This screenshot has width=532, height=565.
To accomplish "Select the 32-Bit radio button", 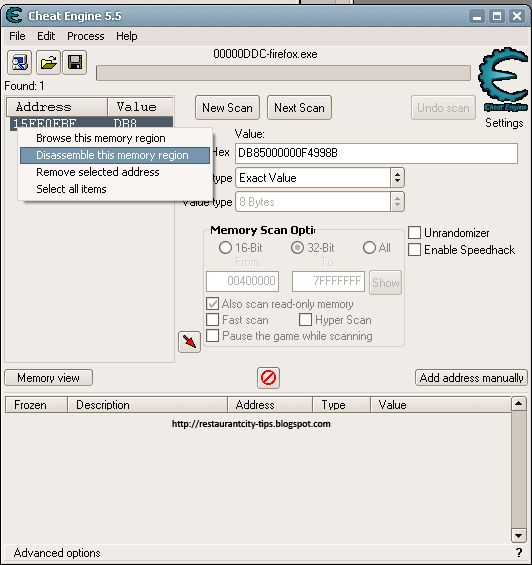I will pos(297,248).
